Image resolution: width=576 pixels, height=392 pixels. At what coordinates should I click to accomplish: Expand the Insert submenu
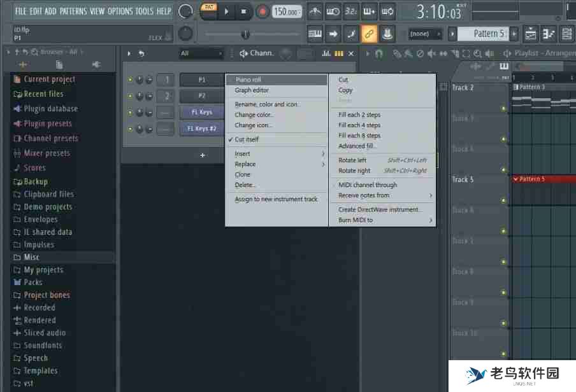pyautogui.click(x=277, y=154)
